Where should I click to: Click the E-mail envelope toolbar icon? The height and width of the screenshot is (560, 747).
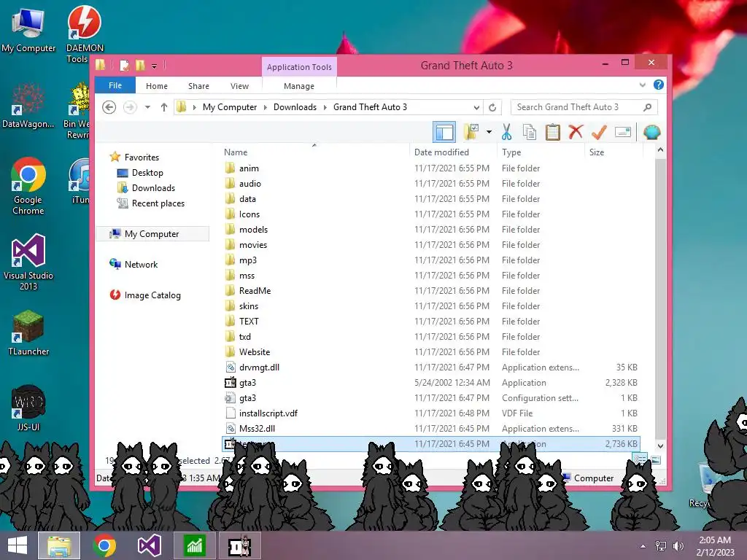tap(623, 132)
